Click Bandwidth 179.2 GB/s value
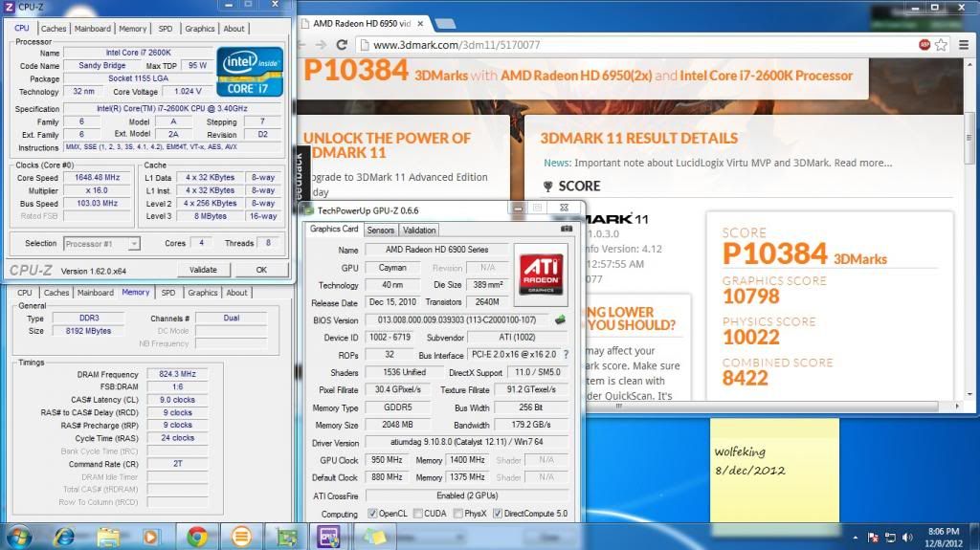This screenshot has width=980, height=550. click(x=531, y=425)
